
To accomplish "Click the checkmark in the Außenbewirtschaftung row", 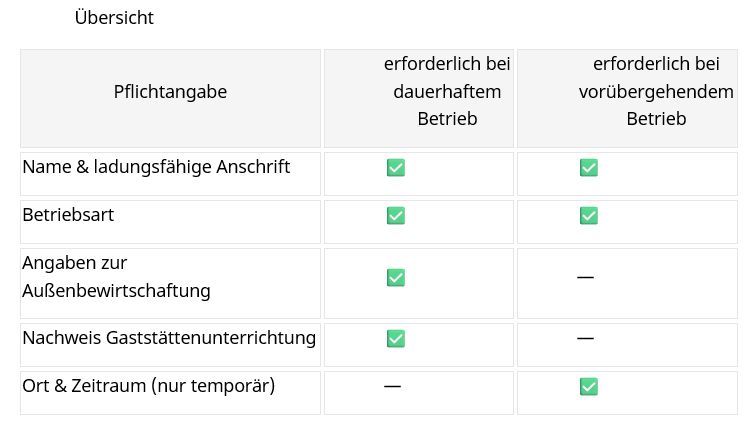I will pyautogui.click(x=395, y=277).
